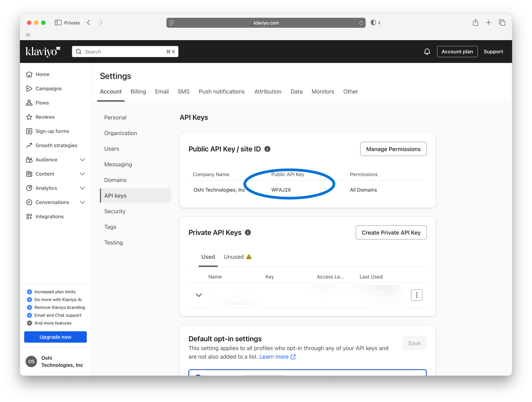Image resolution: width=532 pixels, height=402 pixels.
Task: Select Users in settings menu
Action: coord(112,149)
